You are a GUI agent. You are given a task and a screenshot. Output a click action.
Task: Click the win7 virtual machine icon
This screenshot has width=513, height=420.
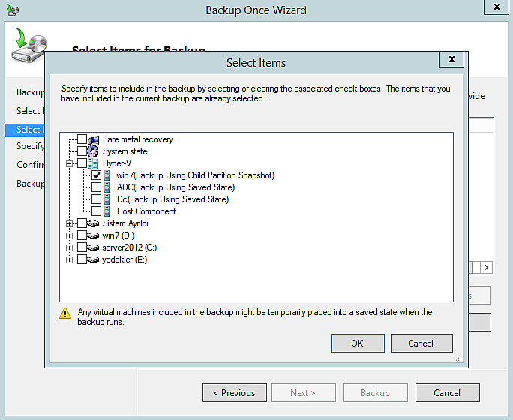coord(106,175)
